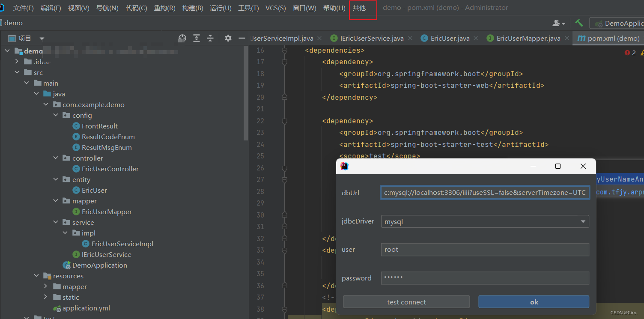The height and width of the screenshot is (319, 644).
Task: Collapse the controller package chevron
Action: pos(56,158)
